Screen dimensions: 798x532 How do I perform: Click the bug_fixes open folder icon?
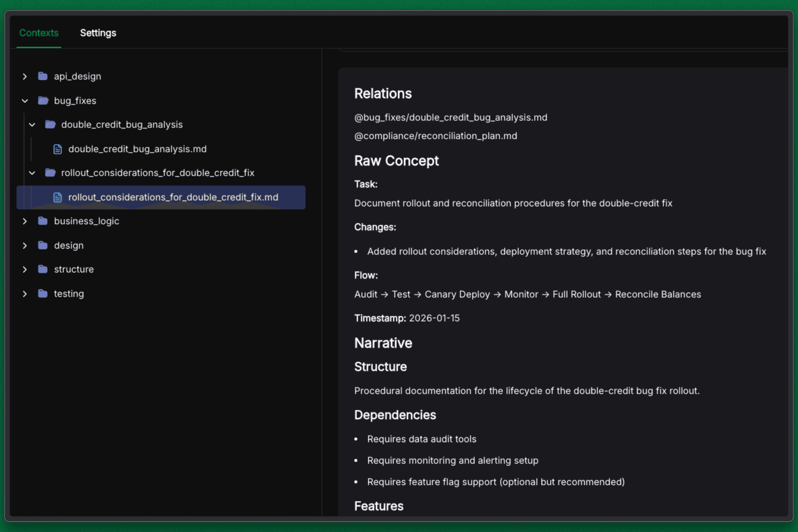tap(43, 101)
